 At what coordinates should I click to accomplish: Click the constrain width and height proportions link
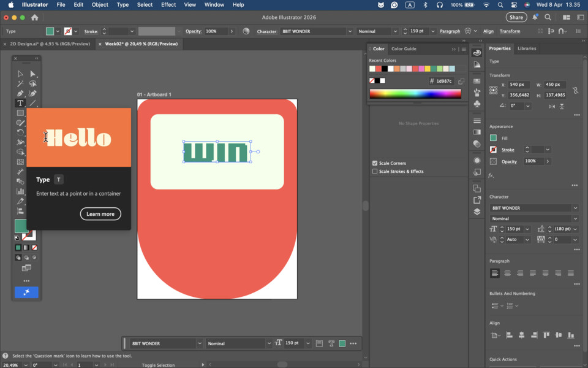pyautogui.click(x=575, y=90)
